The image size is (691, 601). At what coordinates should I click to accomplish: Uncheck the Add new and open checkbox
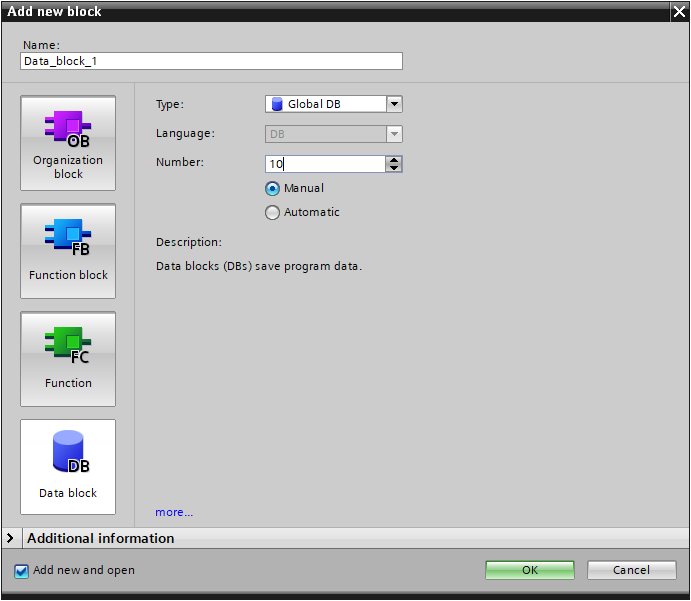pyautogui.click(x=22, y=571)
